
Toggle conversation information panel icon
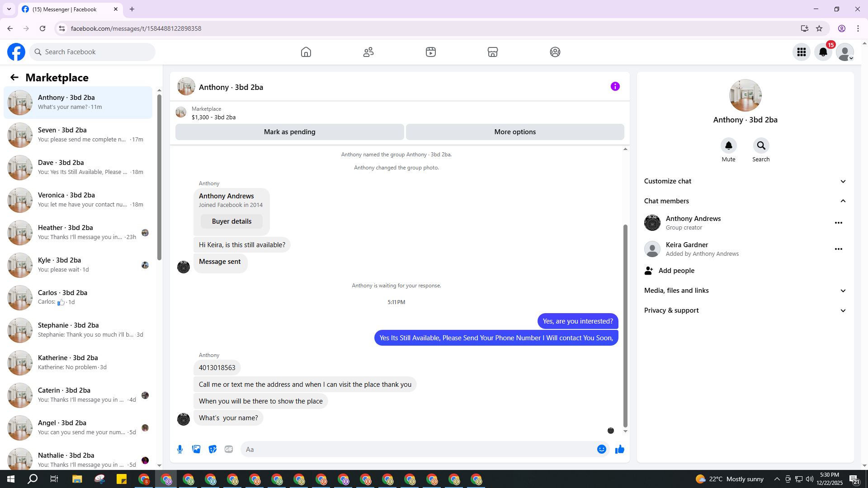[x=615, y=86]
